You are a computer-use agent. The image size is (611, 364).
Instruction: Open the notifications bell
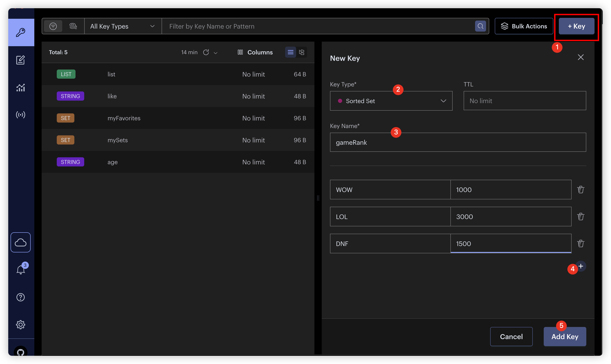21,270
